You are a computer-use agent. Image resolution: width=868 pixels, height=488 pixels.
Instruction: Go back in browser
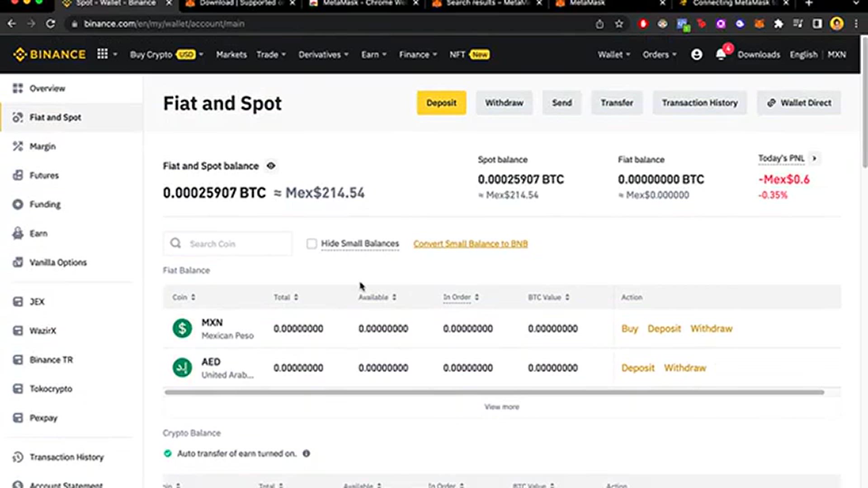tap(12, 23)
